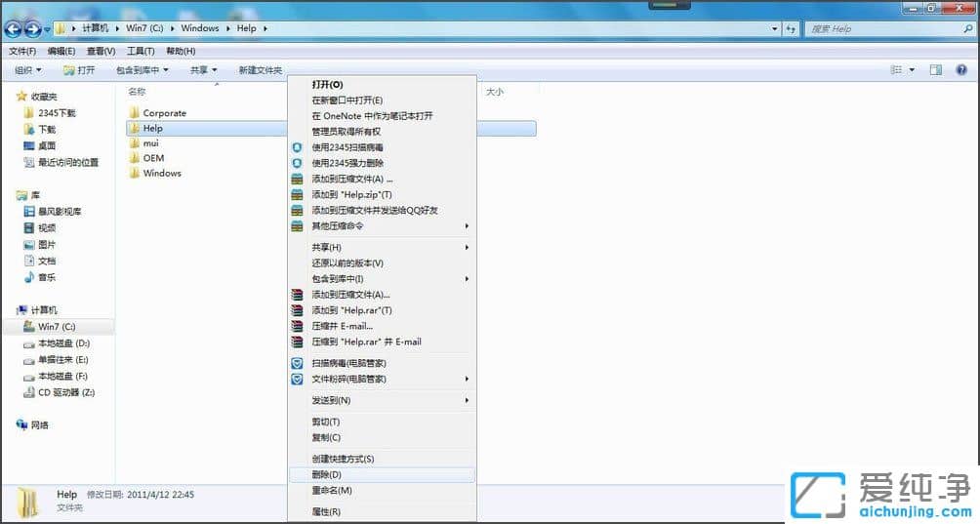Select Win7 (C:) in the navigation pane
Screen dimensions: 980x524
pyautogui.click(x=59, y=327)
